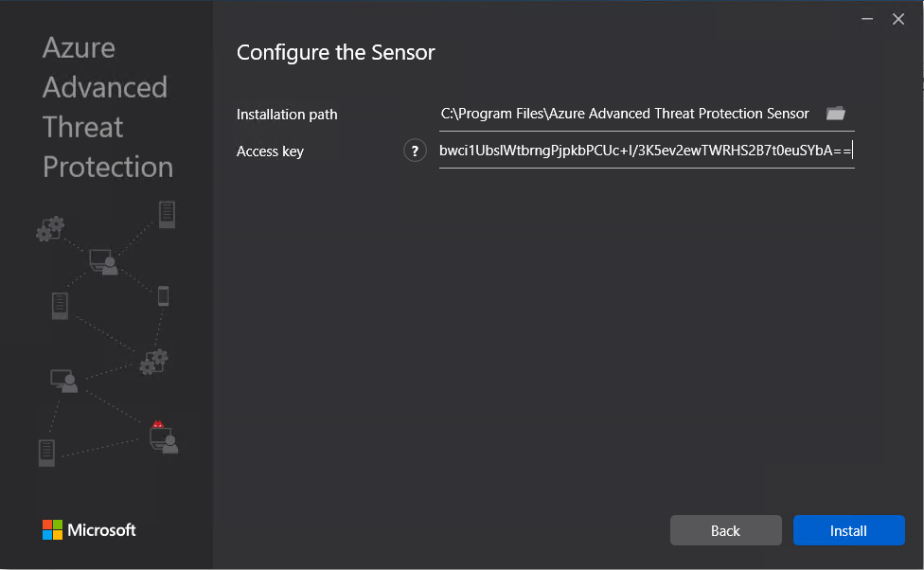
Task: Click the smartphone icon in network diagram
Action: pos(163,296)
